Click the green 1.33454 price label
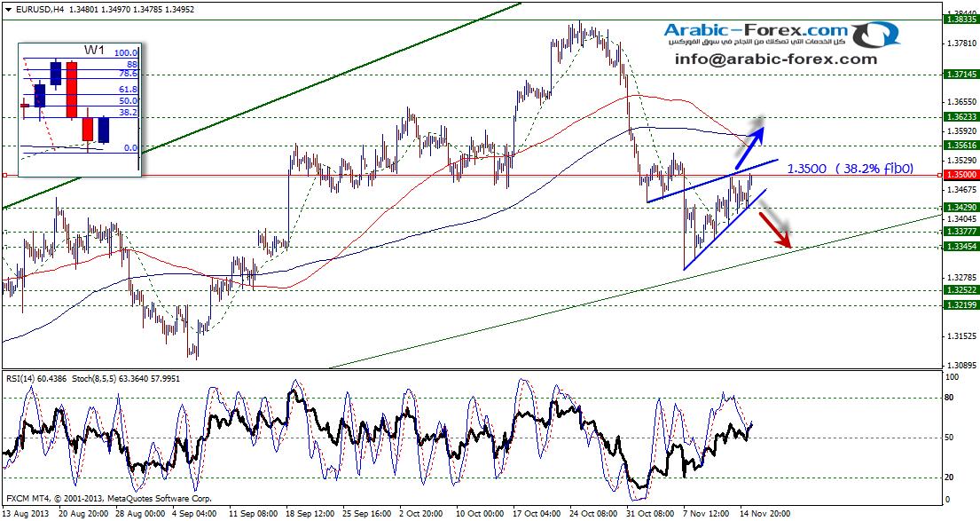The image size is (980, 521). (961, 247)
